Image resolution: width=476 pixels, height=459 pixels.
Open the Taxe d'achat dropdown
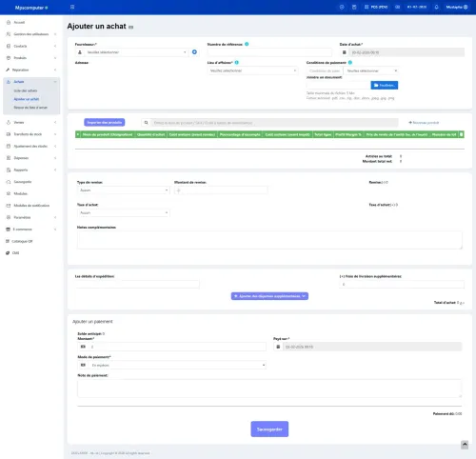click(x=124, y=212)
